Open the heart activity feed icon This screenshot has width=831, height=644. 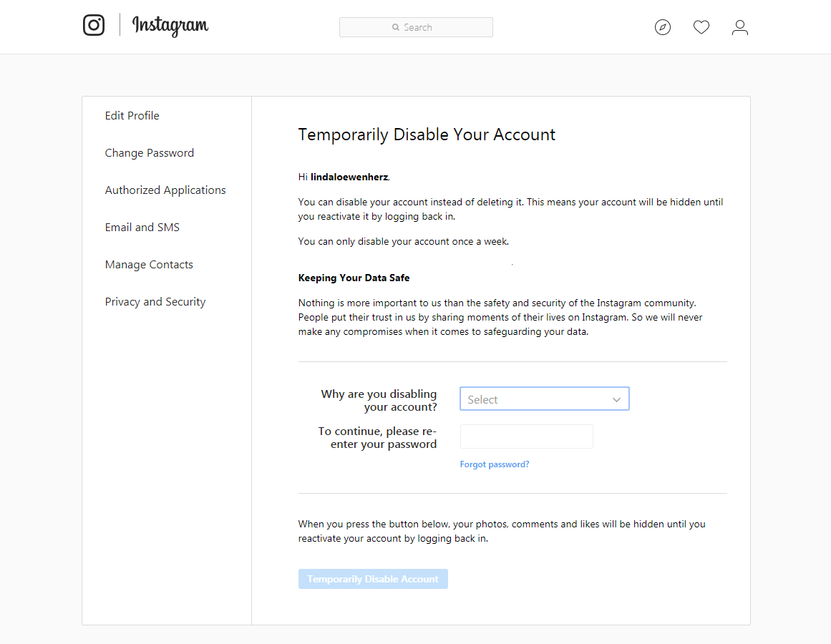701,28
